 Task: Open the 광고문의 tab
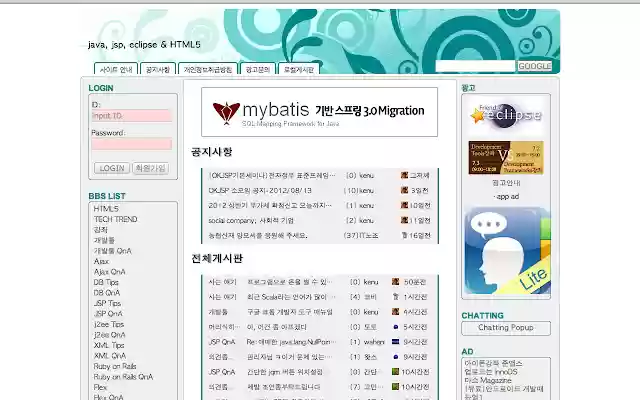(x=258, y=69)
